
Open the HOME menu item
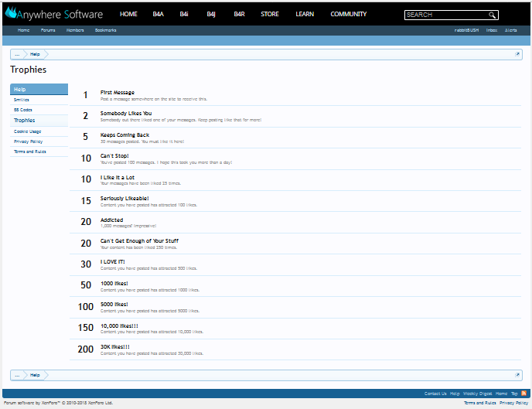pyautogui.click(x=128, y=14)
